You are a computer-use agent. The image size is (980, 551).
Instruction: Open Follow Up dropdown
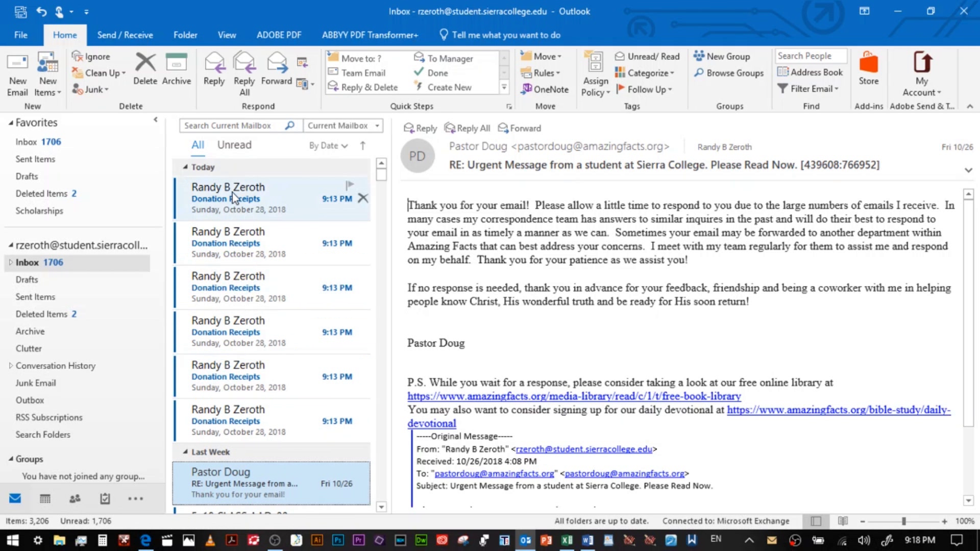tap(644, 89)
